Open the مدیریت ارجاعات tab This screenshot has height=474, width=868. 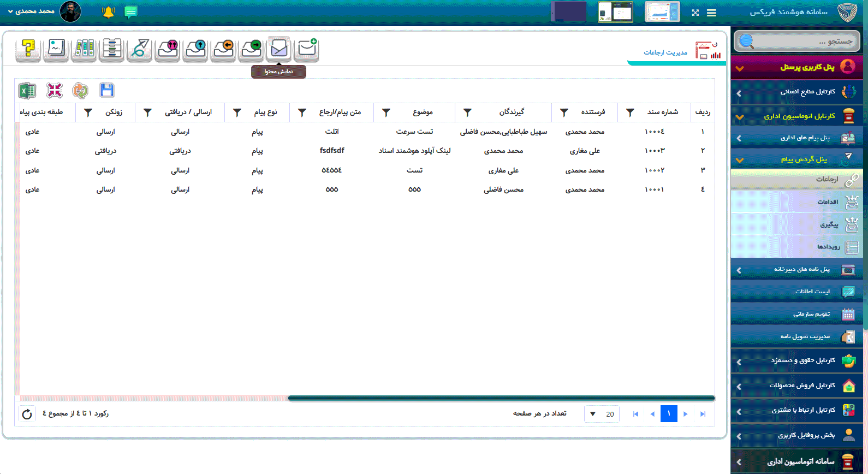pos(665,52)
